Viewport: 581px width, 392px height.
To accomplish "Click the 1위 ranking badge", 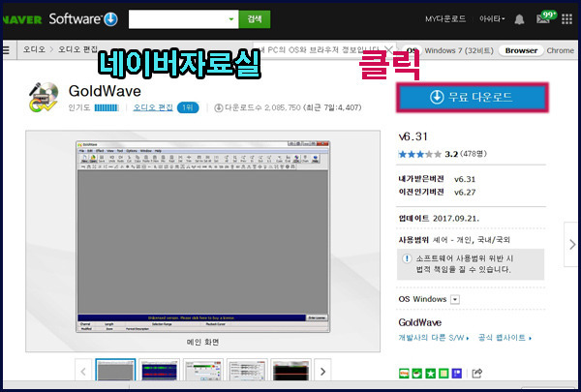I will [x=188, y=107].
